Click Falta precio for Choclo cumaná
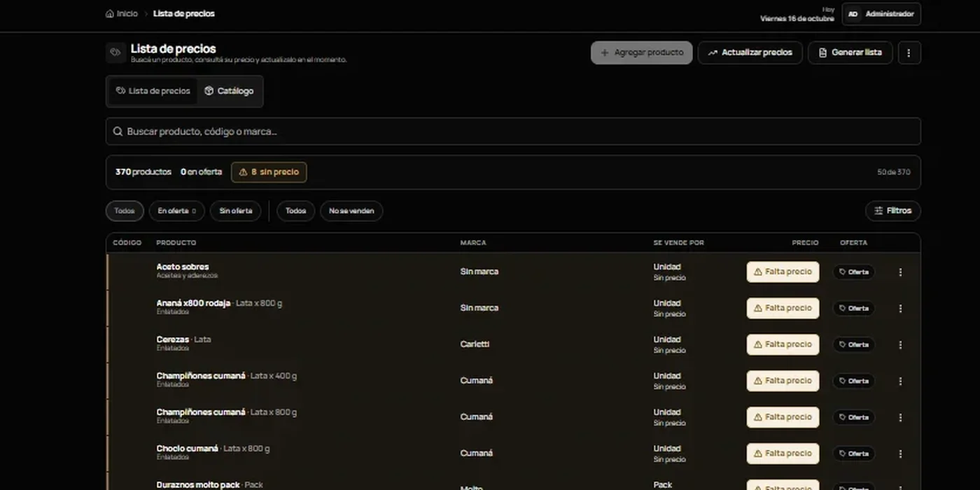This screenshot has width=980, height=490. point(783,454)
